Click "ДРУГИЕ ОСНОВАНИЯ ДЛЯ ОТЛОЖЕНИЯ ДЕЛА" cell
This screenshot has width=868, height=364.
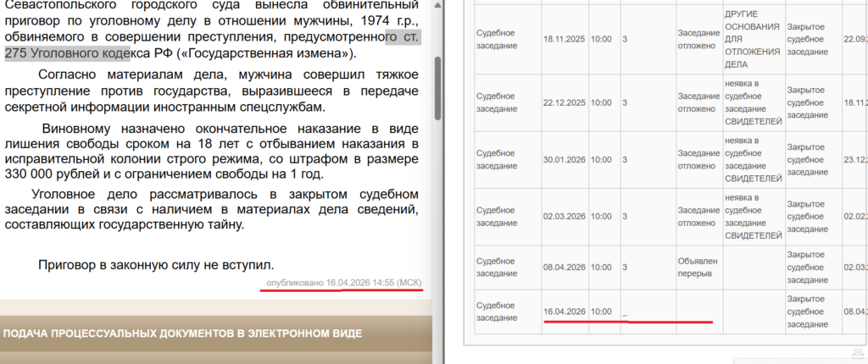(x=749, y=39)
